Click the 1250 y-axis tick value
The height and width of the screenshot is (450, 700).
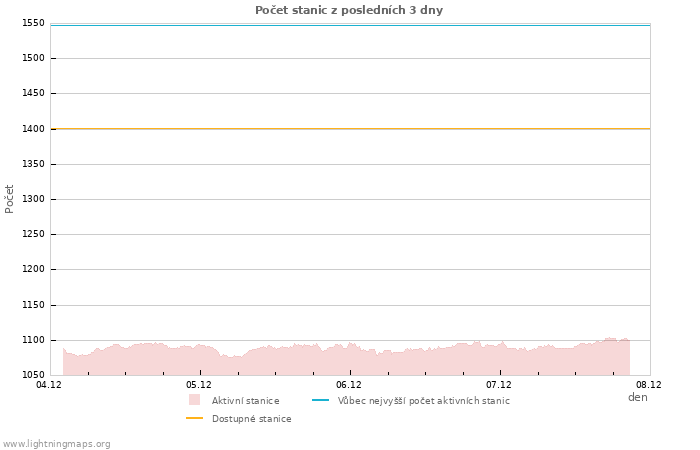pyautogui.click(x=33, y=234)
